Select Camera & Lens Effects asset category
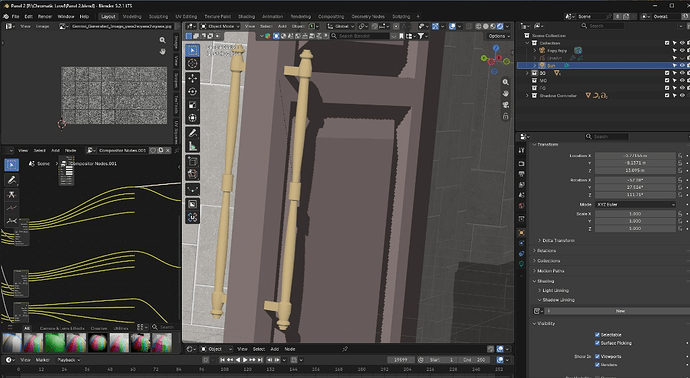 pyautogui.click(x=62, y=328)
